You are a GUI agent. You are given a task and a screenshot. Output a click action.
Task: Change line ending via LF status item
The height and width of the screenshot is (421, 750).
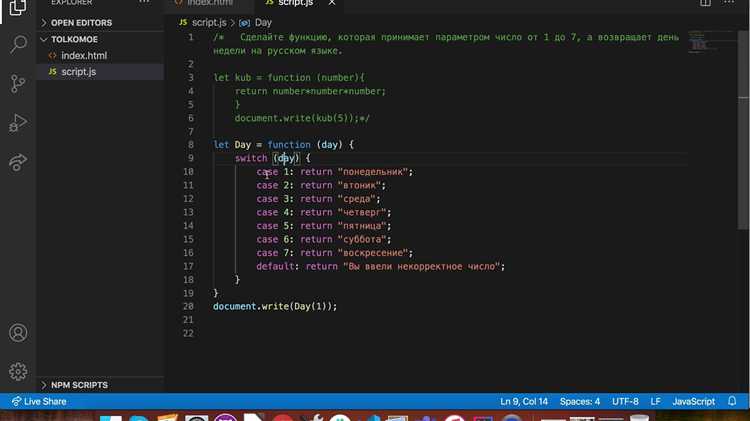tap(655, 401)
